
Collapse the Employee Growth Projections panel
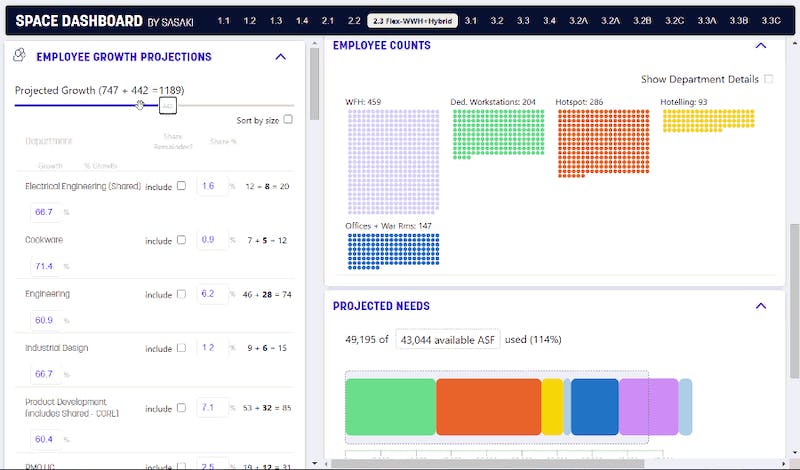[280, 57]
